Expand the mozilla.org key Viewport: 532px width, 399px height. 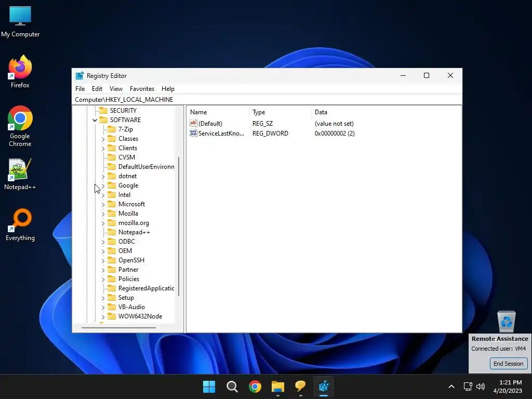[103, 223]
